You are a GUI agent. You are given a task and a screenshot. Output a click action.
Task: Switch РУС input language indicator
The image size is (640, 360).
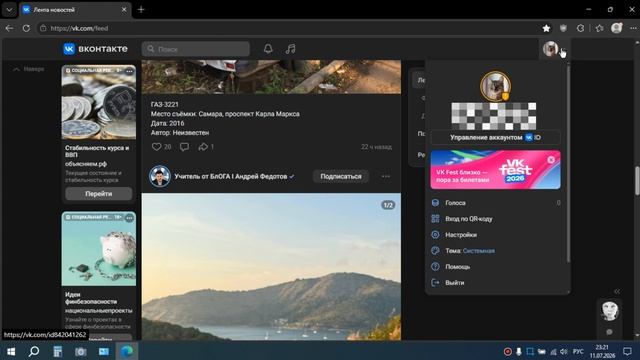[578, 351]
